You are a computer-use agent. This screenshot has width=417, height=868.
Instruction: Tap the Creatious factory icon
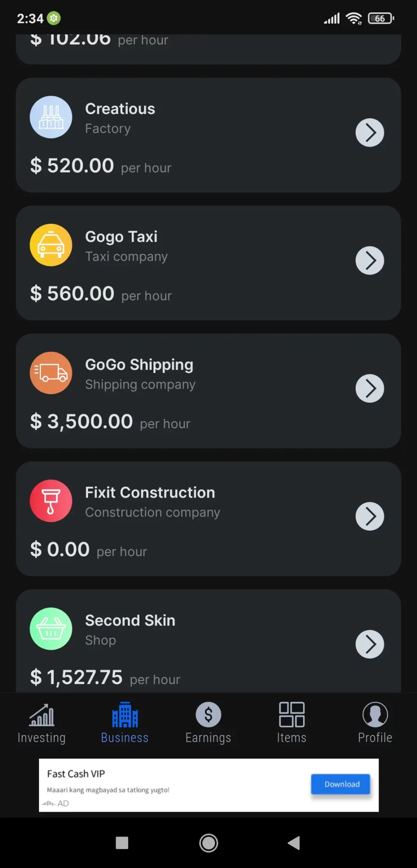(x=51, y=117)
